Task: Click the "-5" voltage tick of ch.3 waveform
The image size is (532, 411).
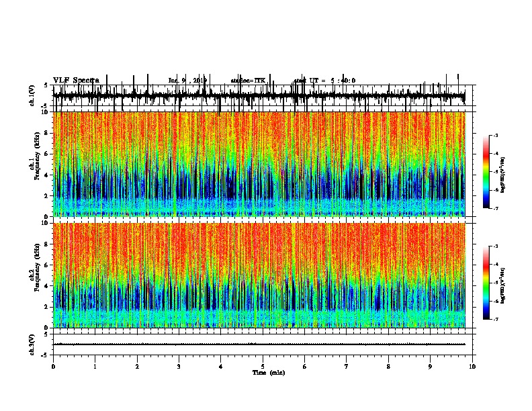Action: [46, 355]
